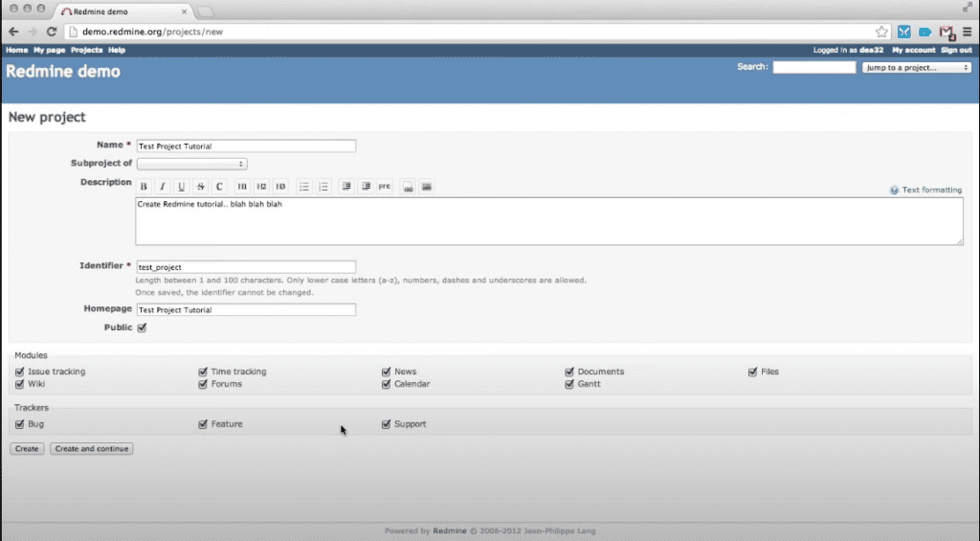Apply bold formatting in description toolbar
Viewport: 980px width, 541px height.
pos(144,187)
